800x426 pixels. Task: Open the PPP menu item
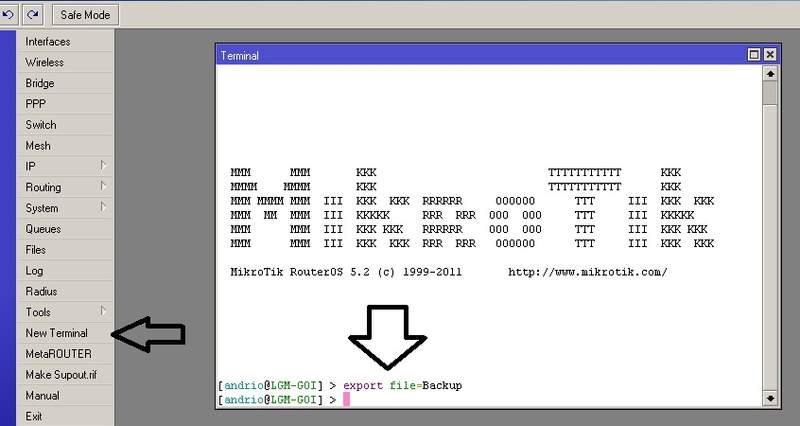coord(65,104)
